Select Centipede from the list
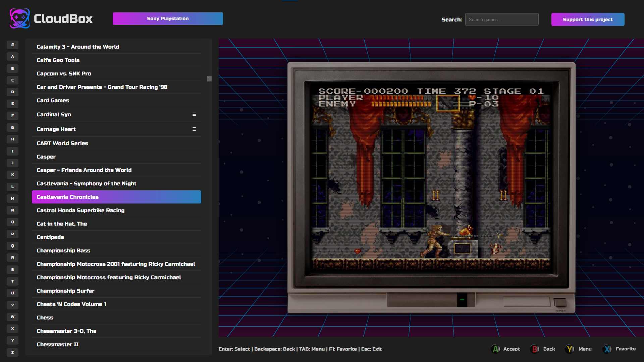Viewport: 644px width, 362px height. point(116,237)
